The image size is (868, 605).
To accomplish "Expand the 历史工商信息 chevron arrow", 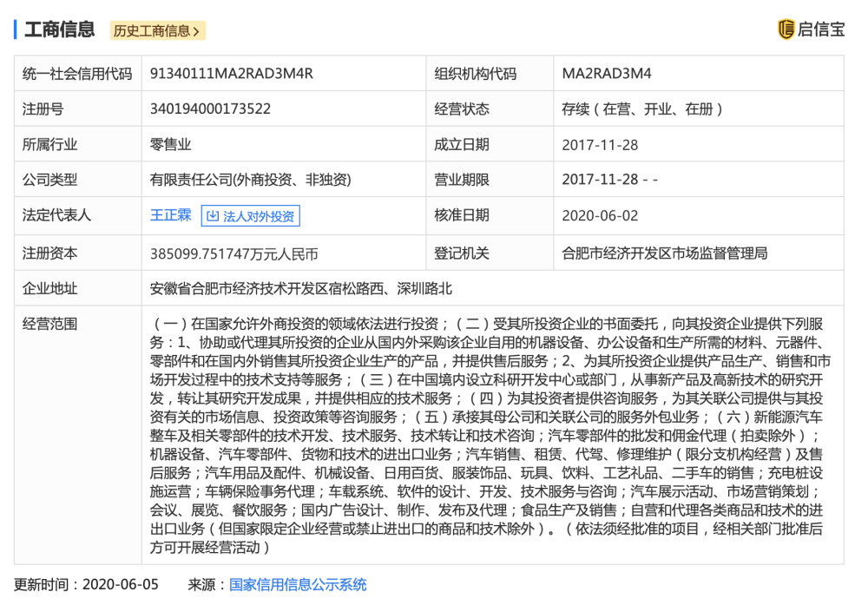I will (196, 31).
